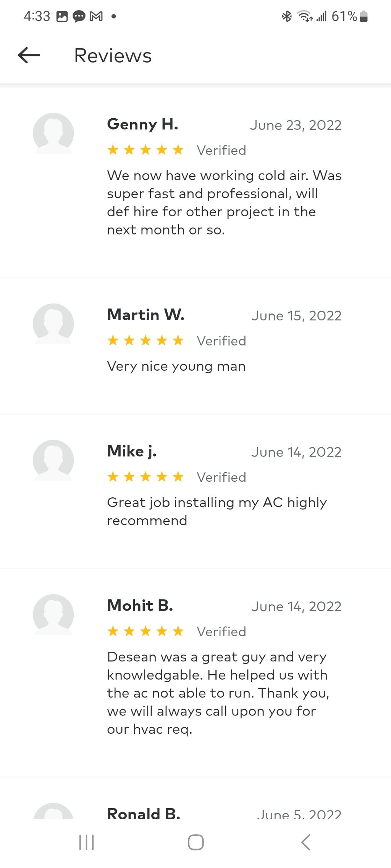391x868 pixels.
Task: Tap Mohit B.'s avatar image
Action: point(53,614)
